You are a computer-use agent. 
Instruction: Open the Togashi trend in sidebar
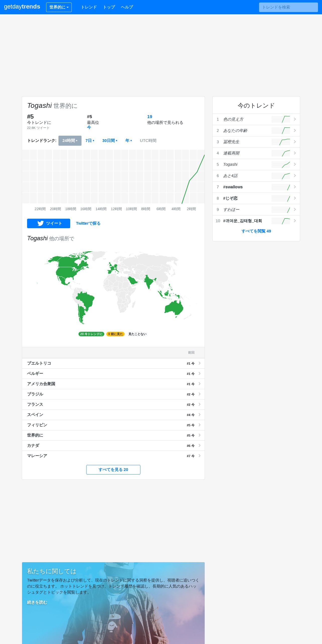(230, 165)
